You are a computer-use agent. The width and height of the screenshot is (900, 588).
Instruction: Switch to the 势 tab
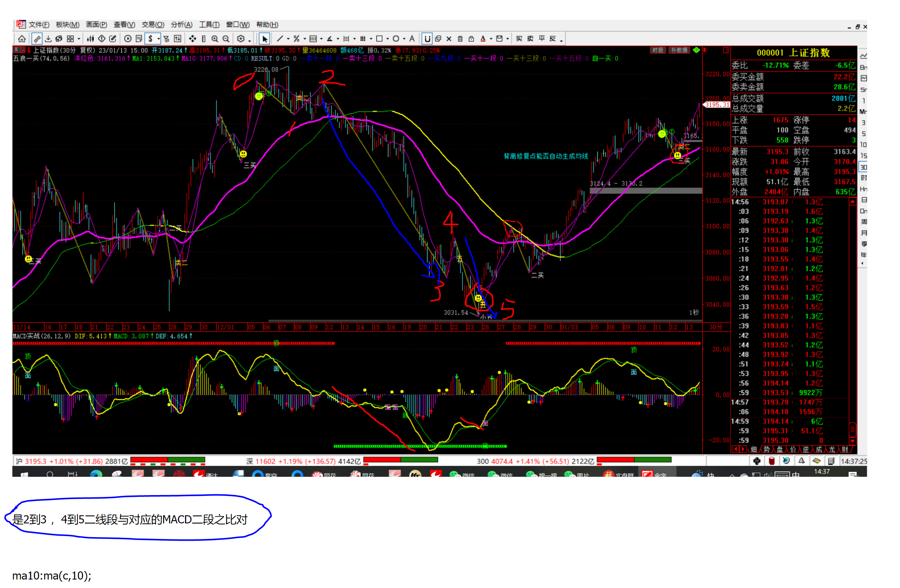pos(766,449)
